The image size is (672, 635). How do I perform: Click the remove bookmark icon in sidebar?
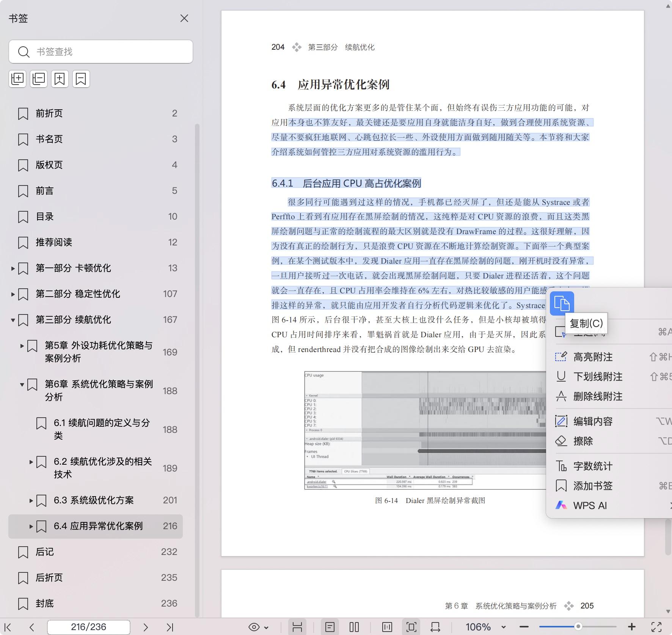81,79
